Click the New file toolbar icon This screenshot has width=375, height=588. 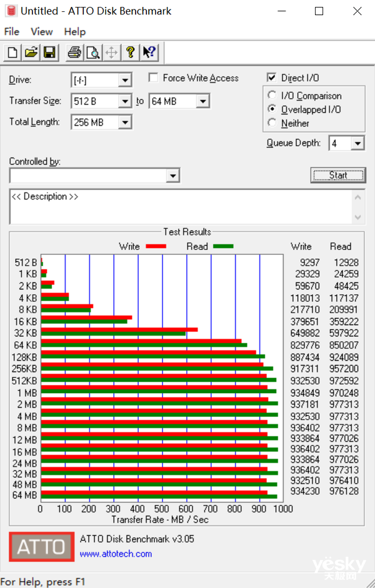(12, 52)
